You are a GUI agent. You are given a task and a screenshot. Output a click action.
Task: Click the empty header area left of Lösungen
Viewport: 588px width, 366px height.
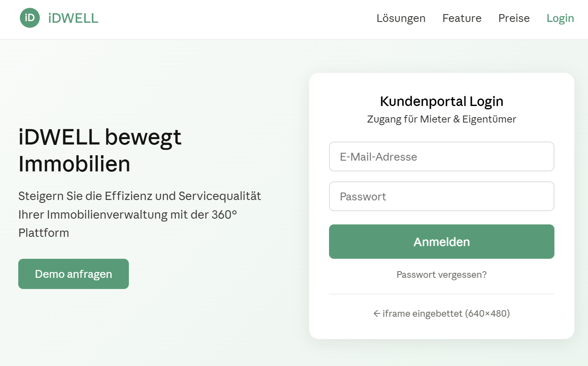pyautogui.click(x=236, y=18)
